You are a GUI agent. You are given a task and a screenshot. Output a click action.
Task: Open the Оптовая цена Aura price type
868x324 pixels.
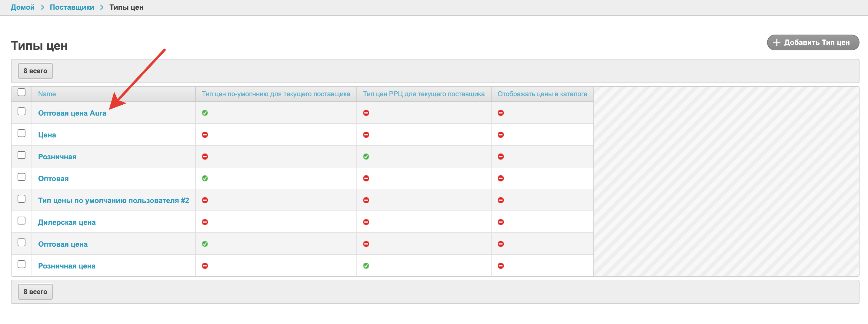coord(72,113)
